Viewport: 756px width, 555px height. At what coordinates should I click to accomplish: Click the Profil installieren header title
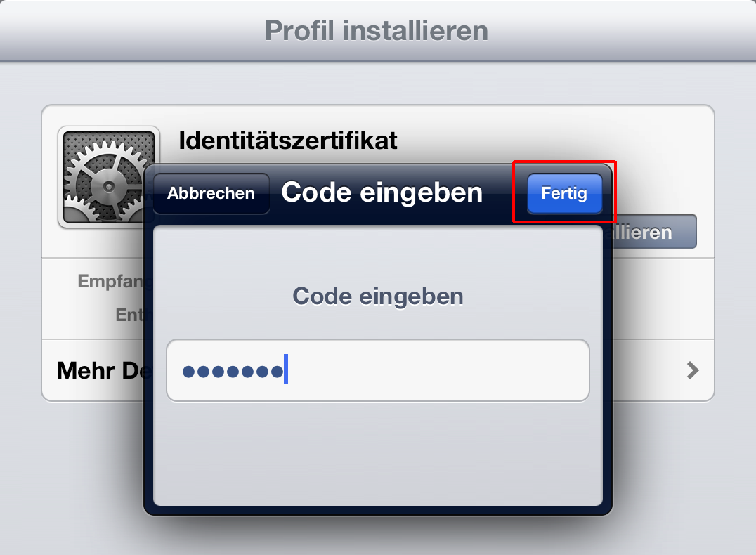point(377,30)
